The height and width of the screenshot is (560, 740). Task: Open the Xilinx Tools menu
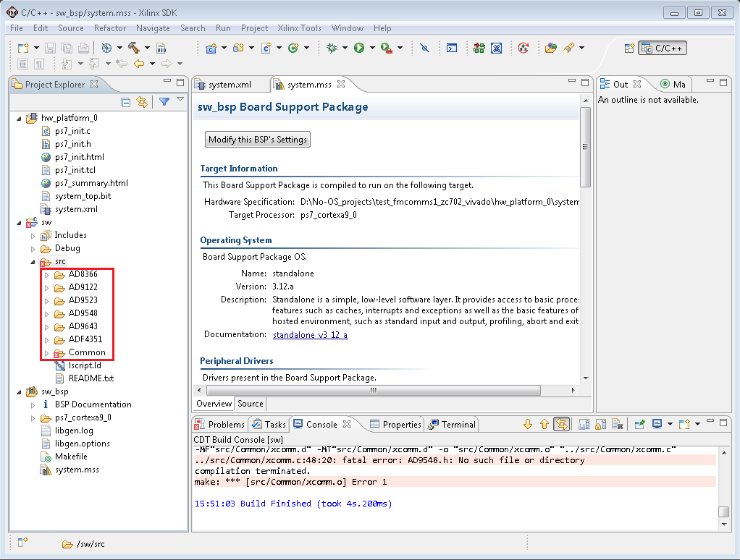(299, 28)
